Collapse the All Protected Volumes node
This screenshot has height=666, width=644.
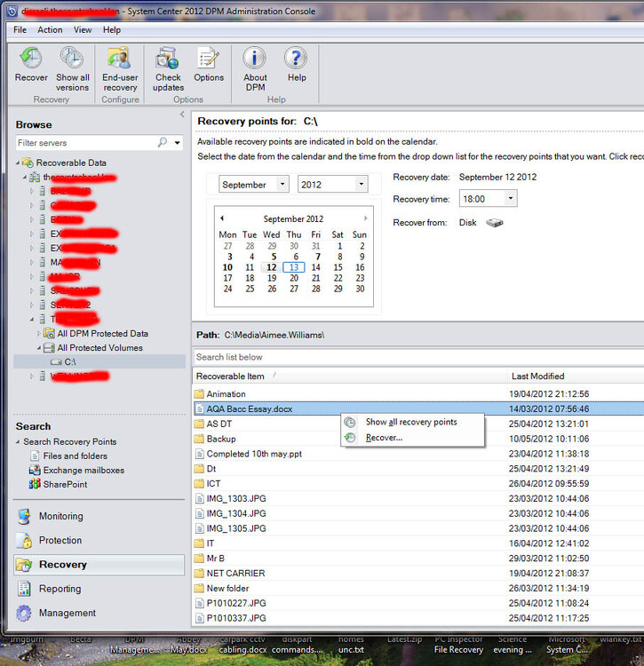click(x=39, y=347)
